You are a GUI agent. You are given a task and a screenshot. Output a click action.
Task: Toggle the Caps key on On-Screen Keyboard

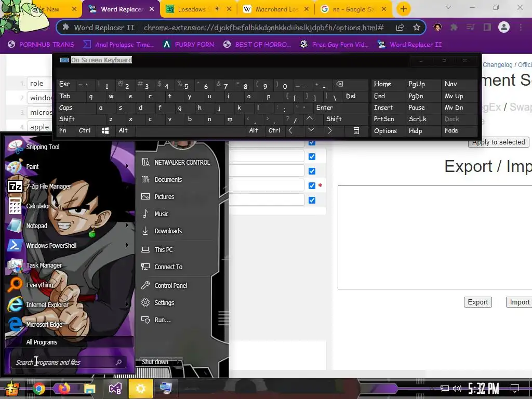(65, 108)
